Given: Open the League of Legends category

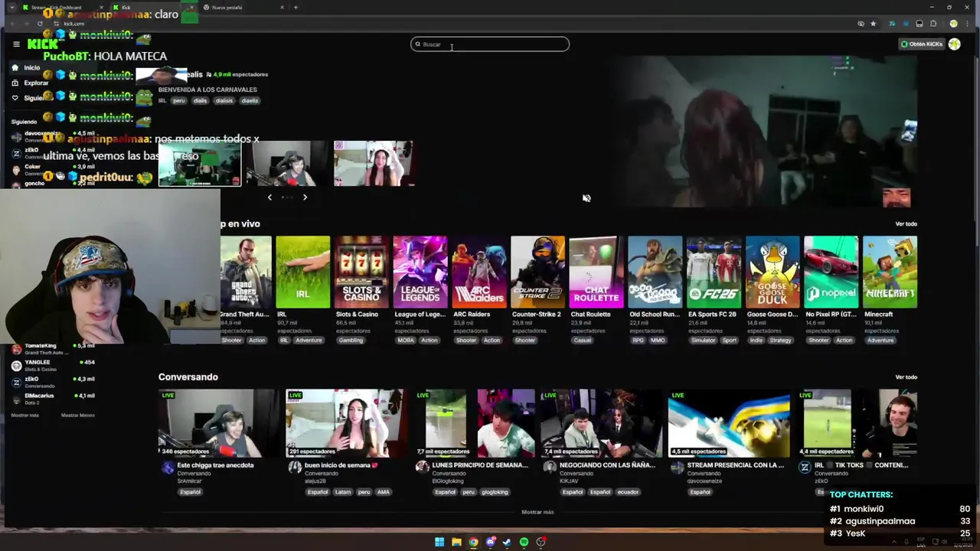Looking at the screenshot, I should [420, 272].
